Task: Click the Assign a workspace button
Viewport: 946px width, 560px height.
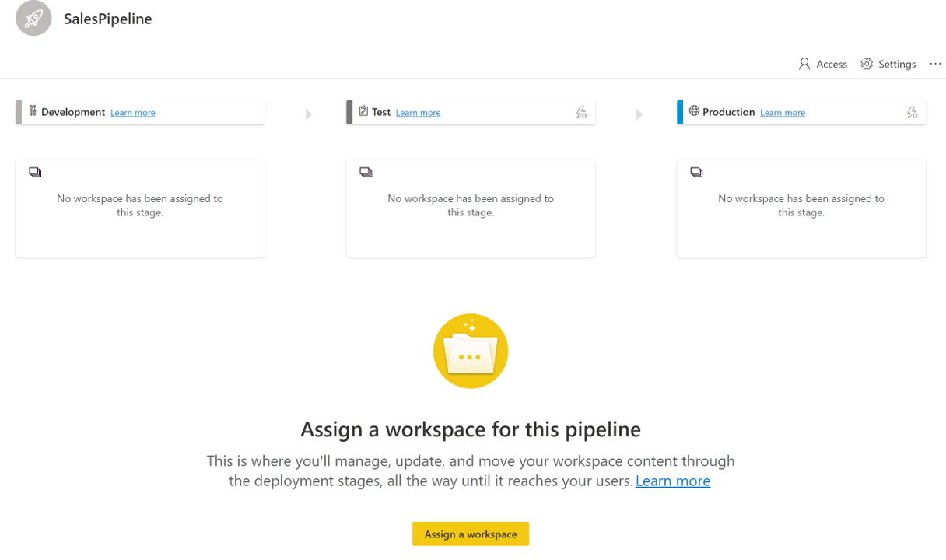Action: [x=471, y=534]
